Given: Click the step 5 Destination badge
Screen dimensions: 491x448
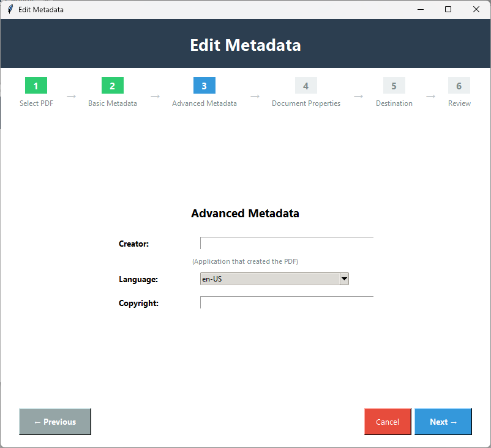Looking at the screenshot, I should (x=394, y=86).
